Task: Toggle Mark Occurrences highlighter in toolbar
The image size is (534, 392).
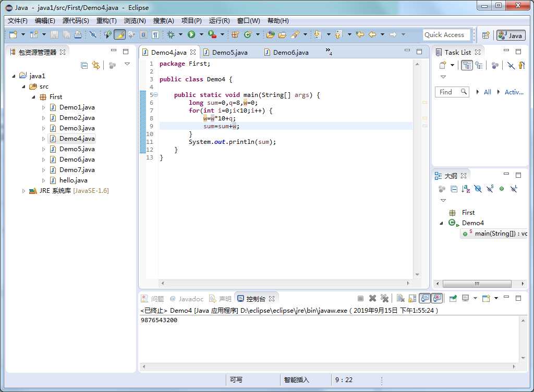Action: point(120,34)
